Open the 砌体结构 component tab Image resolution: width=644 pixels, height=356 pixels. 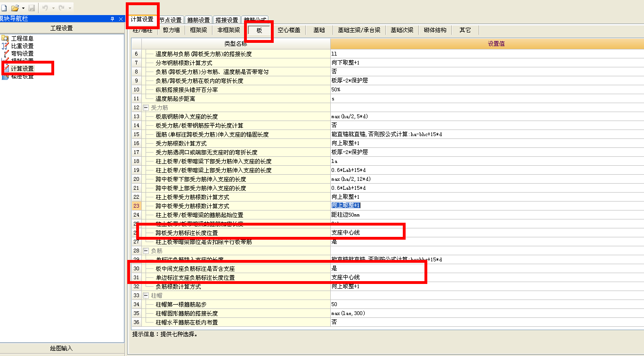point(435,30)
